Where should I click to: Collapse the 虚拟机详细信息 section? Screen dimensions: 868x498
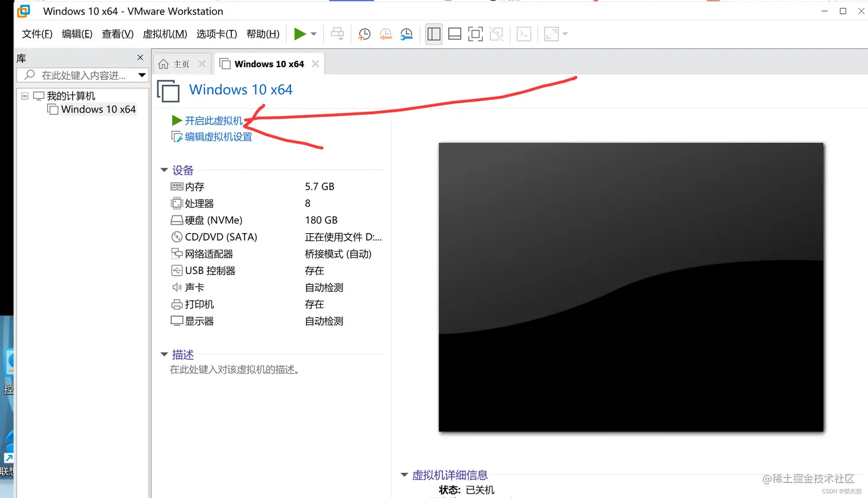(404, 474)
